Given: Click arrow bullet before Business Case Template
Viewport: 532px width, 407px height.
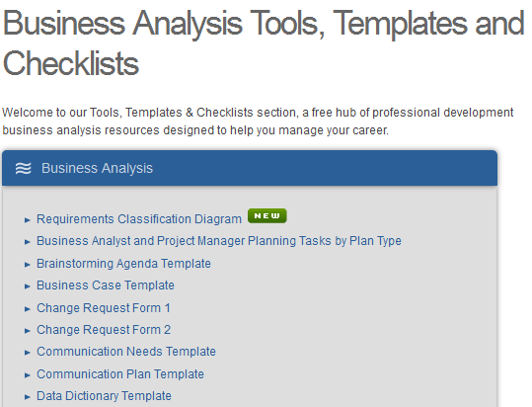Looking at the screenshot, I should tap(28, 286).
